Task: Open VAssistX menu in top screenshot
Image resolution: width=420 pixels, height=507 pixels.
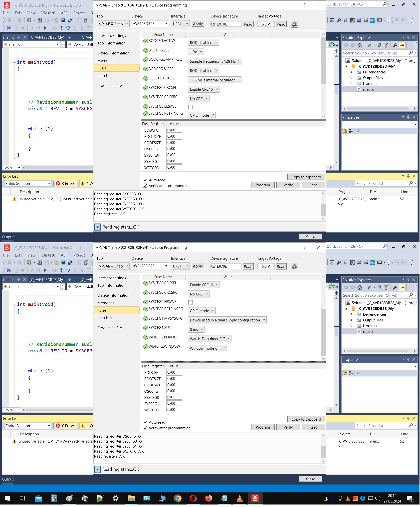Action: click(x=48, y=13)
